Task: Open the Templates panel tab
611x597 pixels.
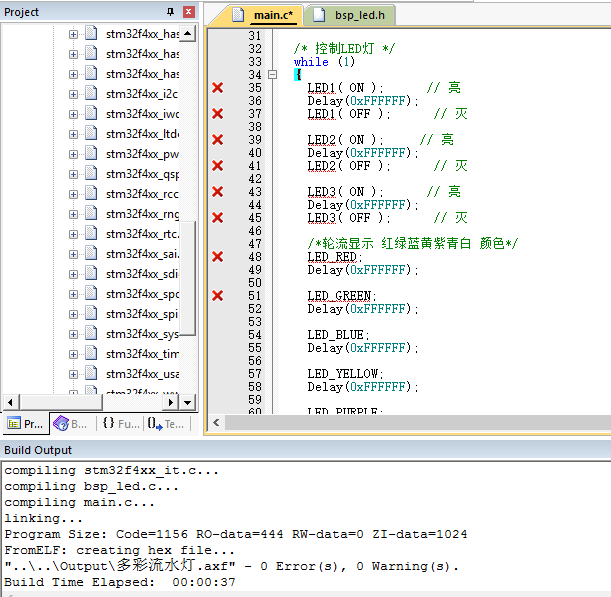Action: click(165, 424)
